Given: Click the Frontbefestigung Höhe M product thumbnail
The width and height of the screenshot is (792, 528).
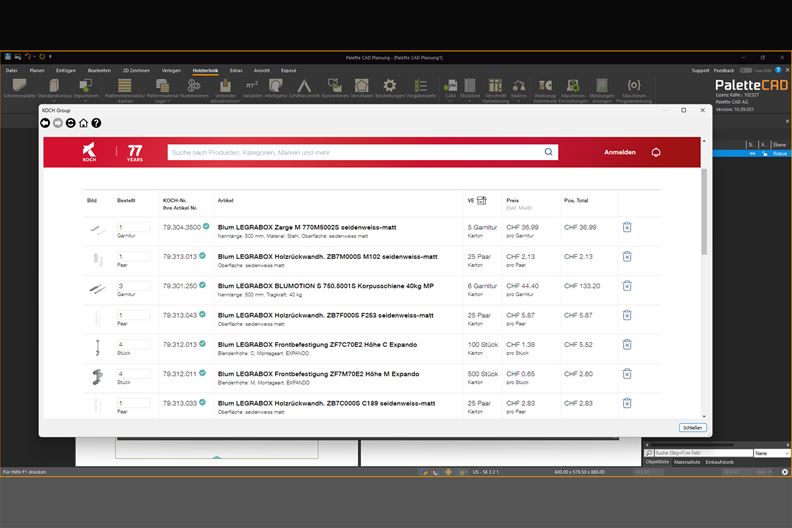Looking at the screenshot, I should [97, 377].
